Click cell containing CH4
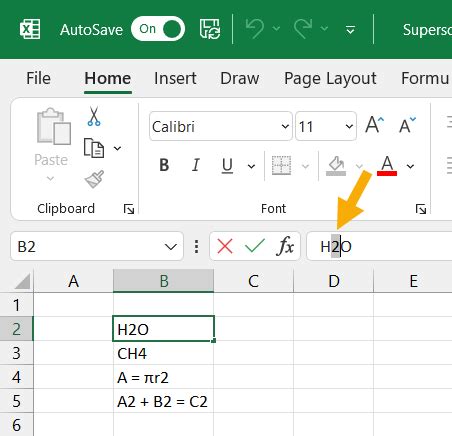This screenshot has height=436, width=452. pos(163,353)
